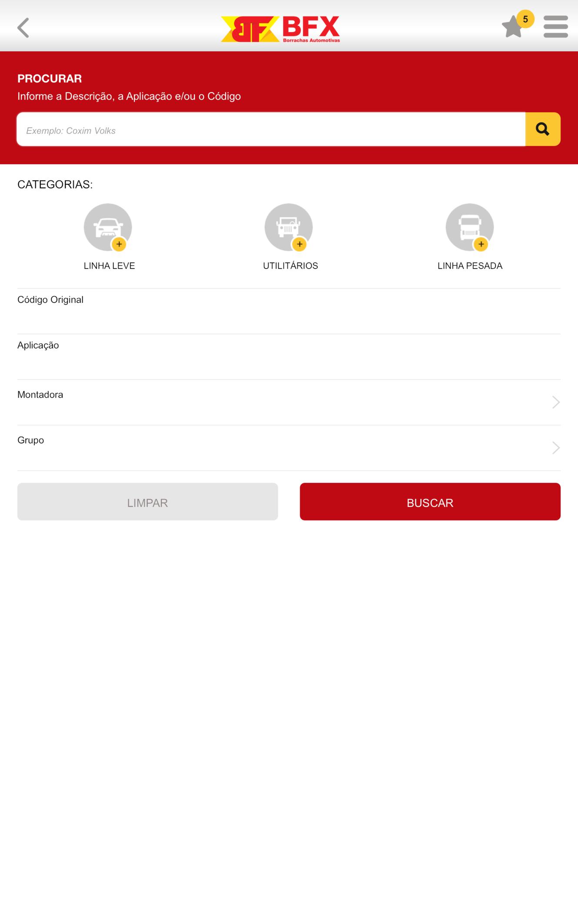The width and height of the screenshot is (578, 924).
Task: Click the Aplicação field
Action: (x=289, y=357)
